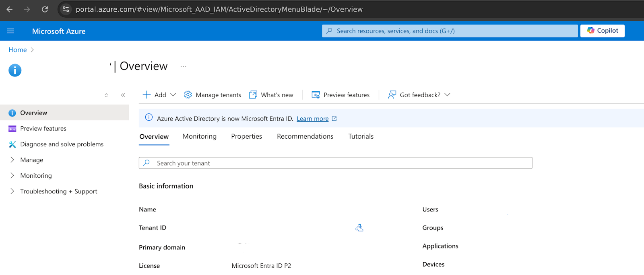
Task: Select the Overview tab
Action: [x=154, y=137]
